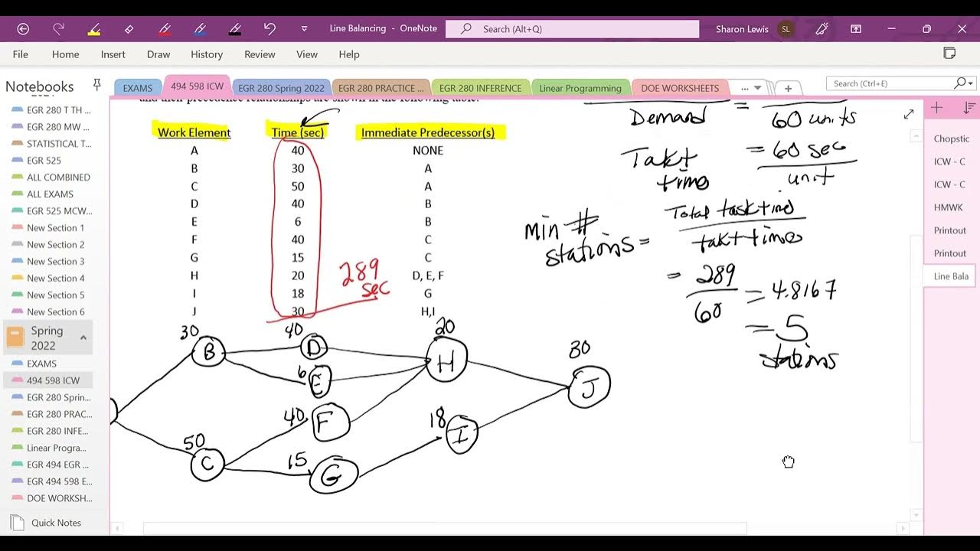Click the vertical scrollbar down arrow
Viewport: 980px width, 551px height.
(x=916, y=515)
